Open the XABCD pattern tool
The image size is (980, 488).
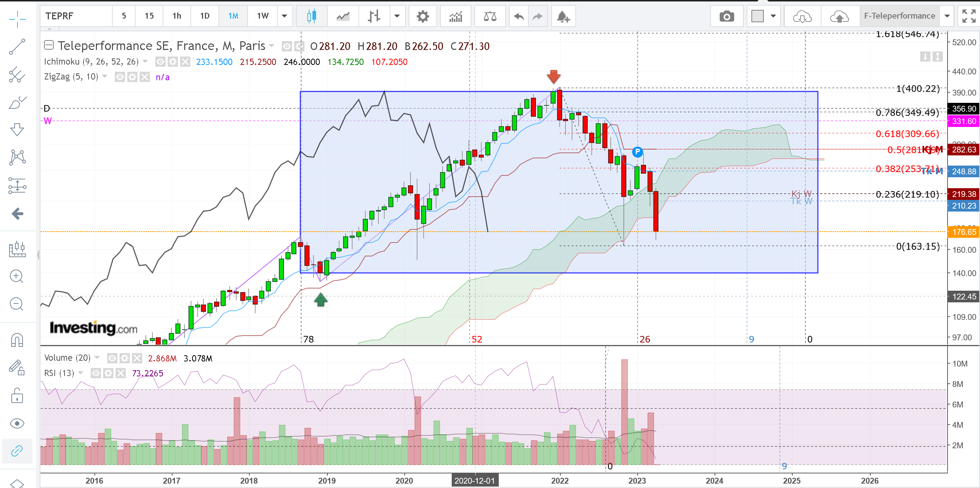point(17,157)
